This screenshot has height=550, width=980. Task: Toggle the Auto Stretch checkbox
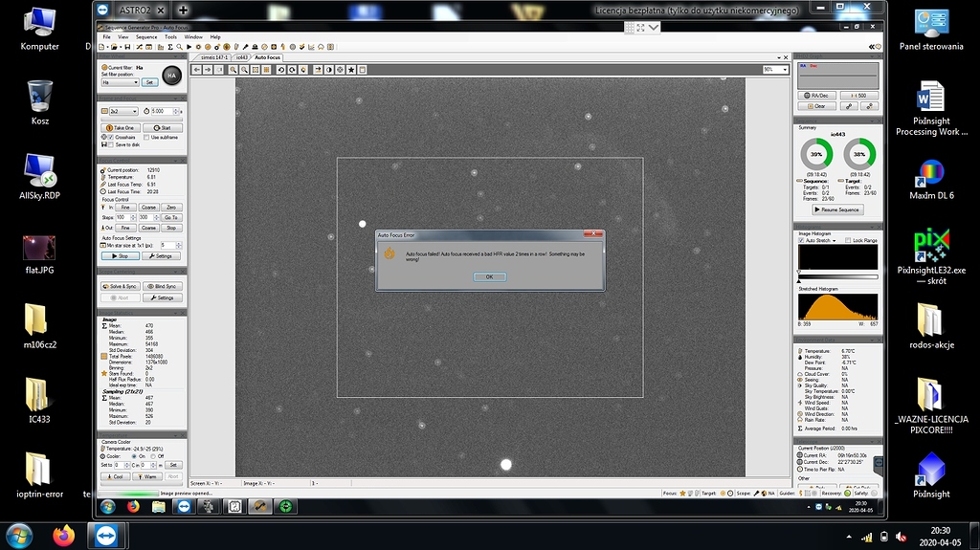(802, 240)
